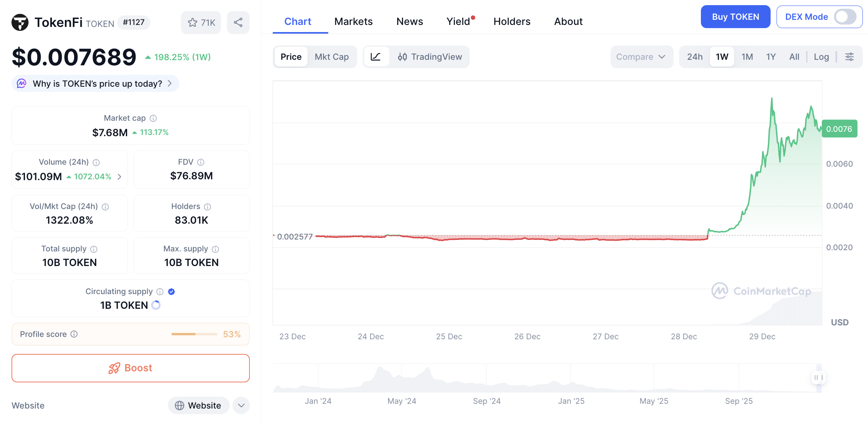Click the Boost button
Image resolution: width=868 pixels, height=422 pixels.
tap(131, 368)
